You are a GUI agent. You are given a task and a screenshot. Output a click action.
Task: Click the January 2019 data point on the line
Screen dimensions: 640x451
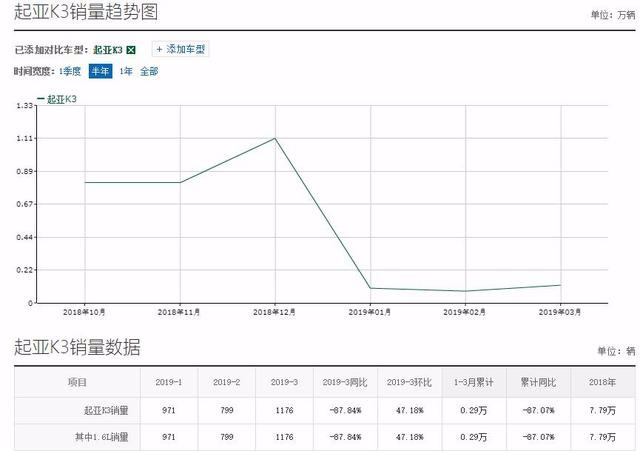pyautogui.click(x=371, y=288)
